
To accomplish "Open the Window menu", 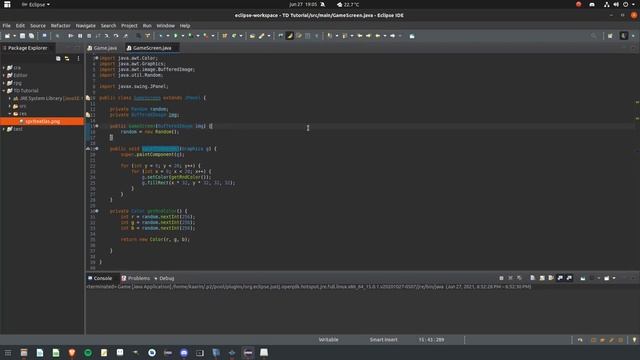I will [166, 26].
